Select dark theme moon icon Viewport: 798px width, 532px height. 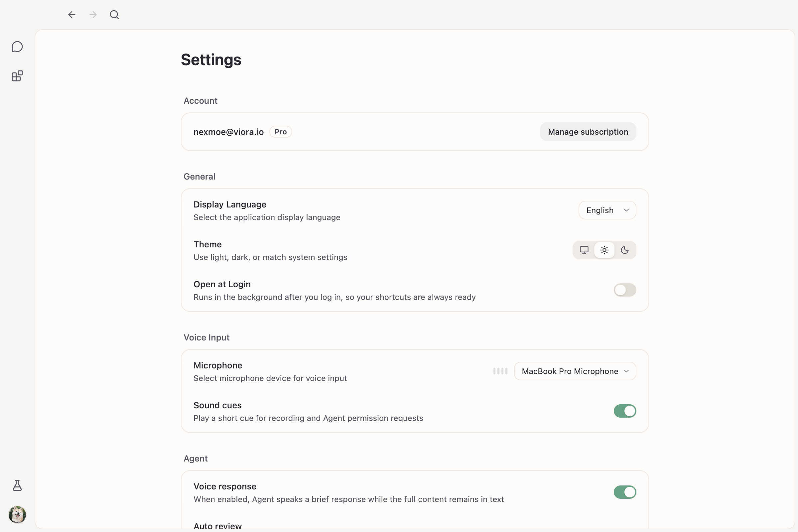point(625,250)
